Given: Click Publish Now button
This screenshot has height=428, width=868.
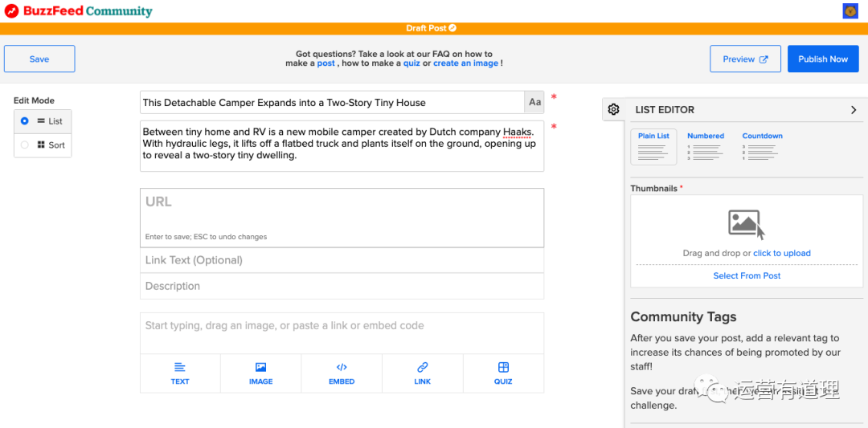Looking at the screenshot, I should [x=823, y=59].
